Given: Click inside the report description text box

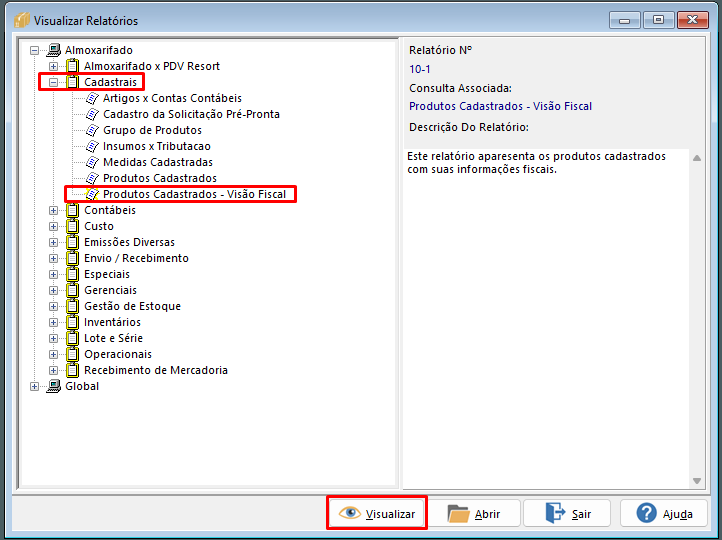Looking at the screenshot, I should (x=547, y=319).
